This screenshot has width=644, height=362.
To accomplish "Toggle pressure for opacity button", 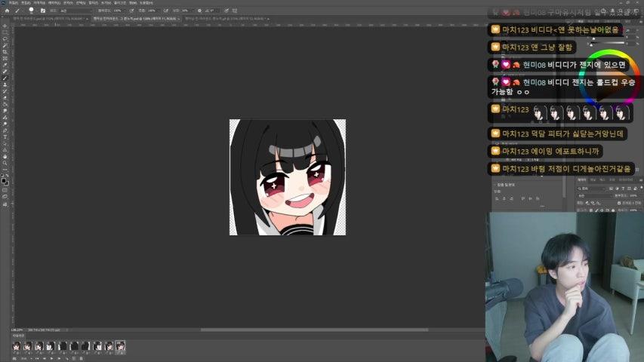I will click(x=132, y=11).
